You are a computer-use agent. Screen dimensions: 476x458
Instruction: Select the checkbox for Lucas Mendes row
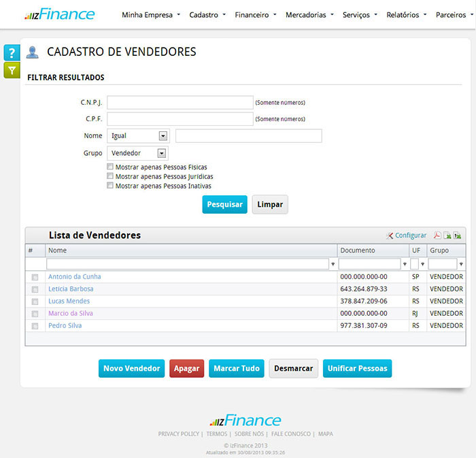coord(35,301)
